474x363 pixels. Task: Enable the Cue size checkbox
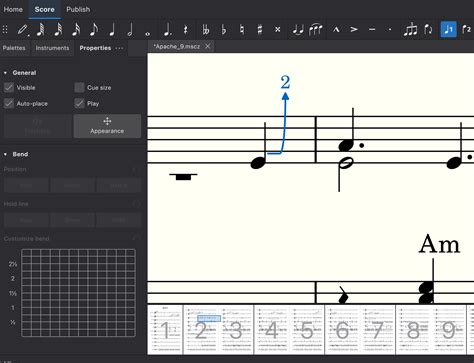pos(79,88)
